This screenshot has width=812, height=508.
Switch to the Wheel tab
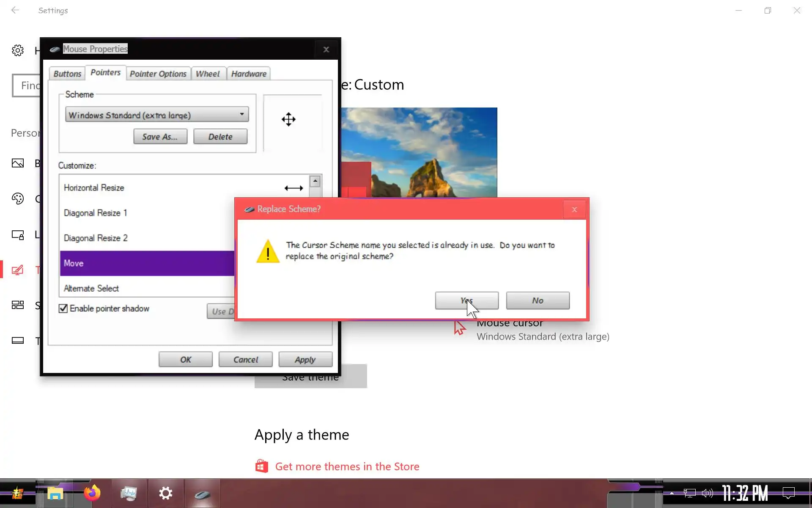pos(207,74)
